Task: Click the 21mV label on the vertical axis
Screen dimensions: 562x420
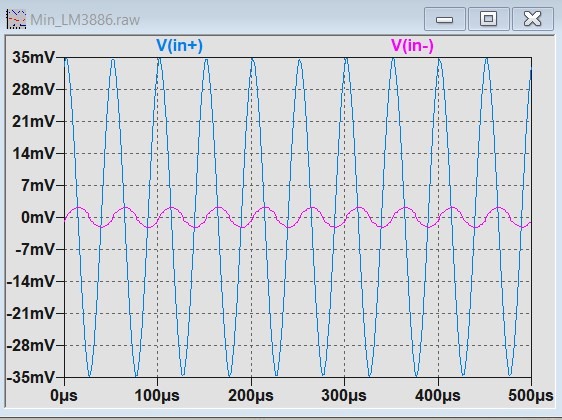Action: 33,121
